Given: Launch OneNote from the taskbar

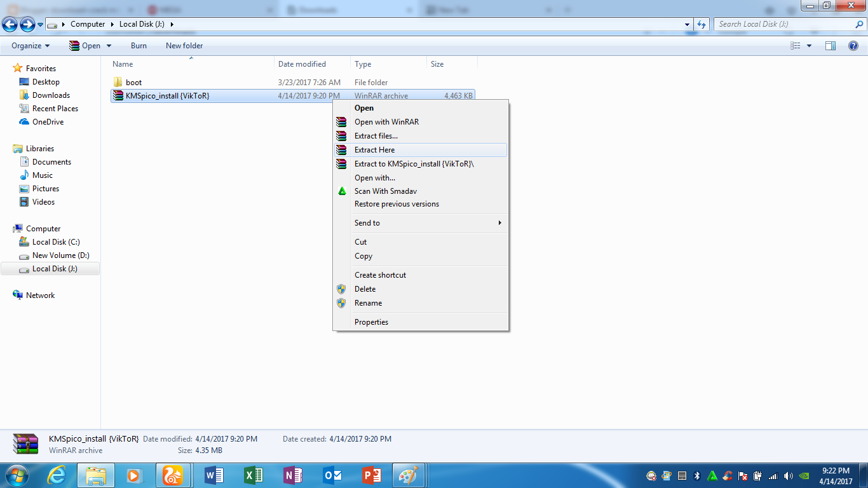Looking at the screenshot, I should tap(293, 475).
